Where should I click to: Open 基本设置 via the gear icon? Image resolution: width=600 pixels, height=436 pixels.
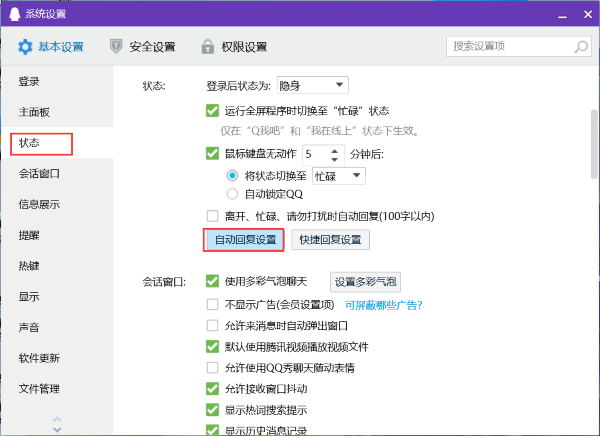coord(26,47)
